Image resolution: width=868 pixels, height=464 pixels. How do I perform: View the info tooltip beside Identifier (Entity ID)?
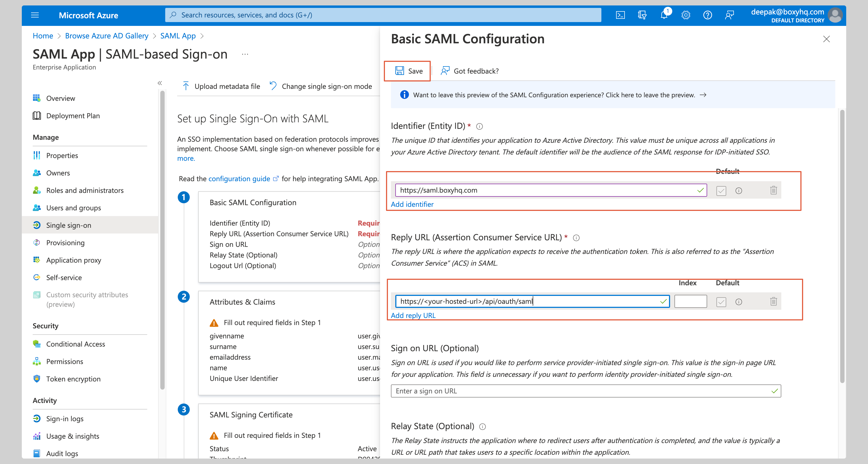pos(480,126)
